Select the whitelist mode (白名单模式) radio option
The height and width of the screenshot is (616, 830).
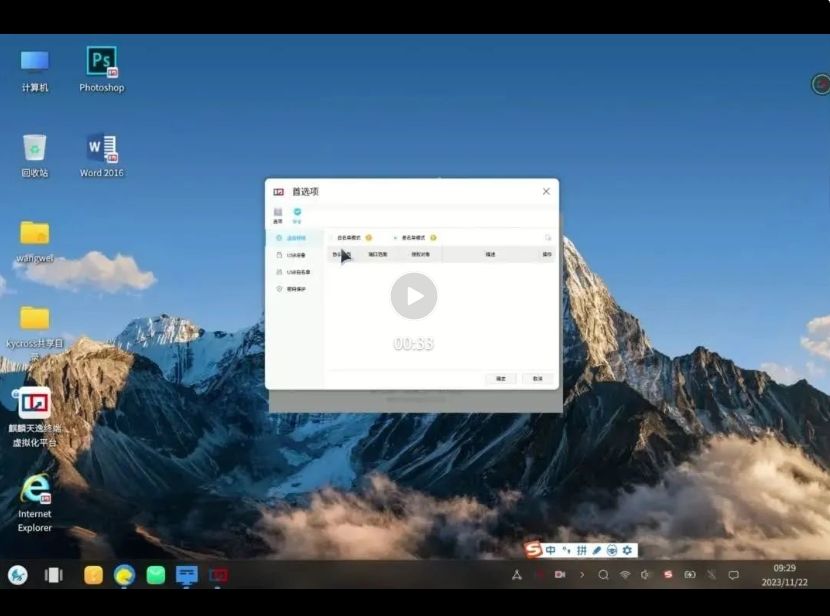333,238
